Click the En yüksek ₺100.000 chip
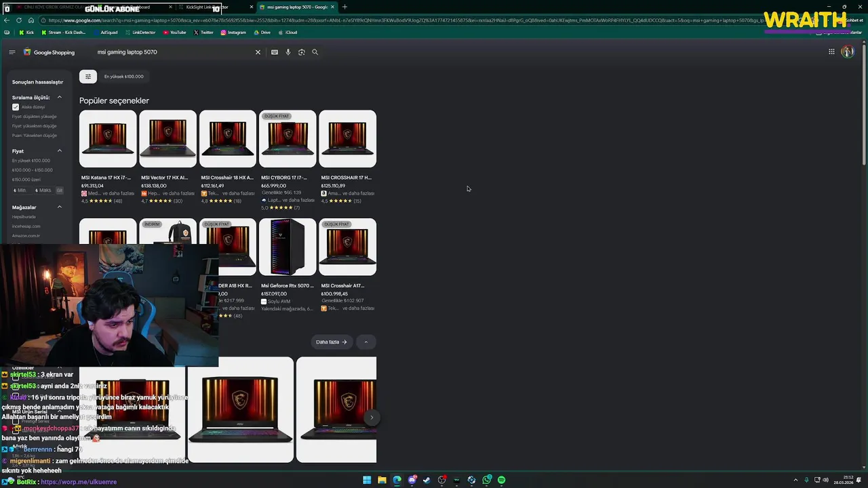 pos(123,77)
